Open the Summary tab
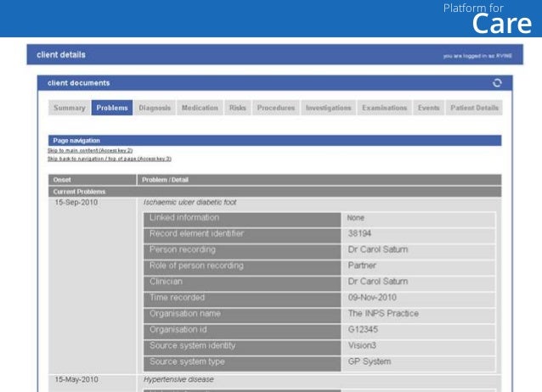The height and width of the screenshot is (392, 542). coord(70,108)
